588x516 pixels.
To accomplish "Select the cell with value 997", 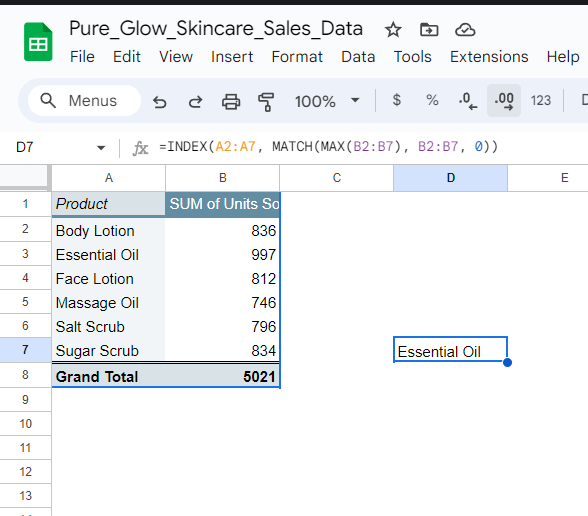I will pos(222,255).
